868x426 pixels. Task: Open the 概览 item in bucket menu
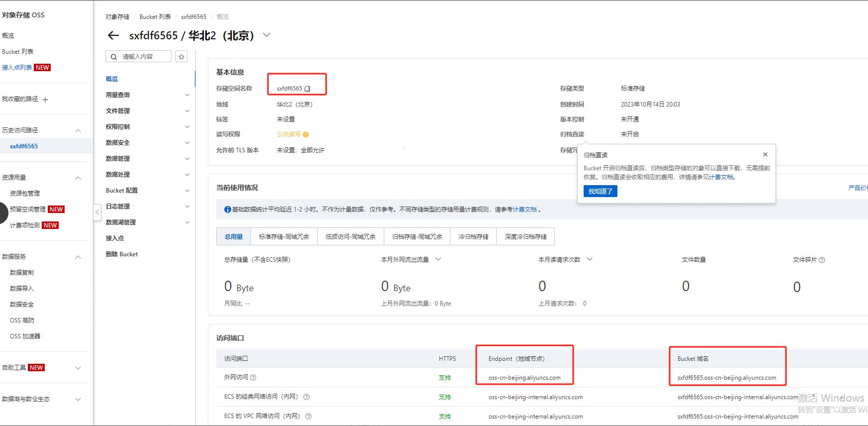[x=112, y=79]
